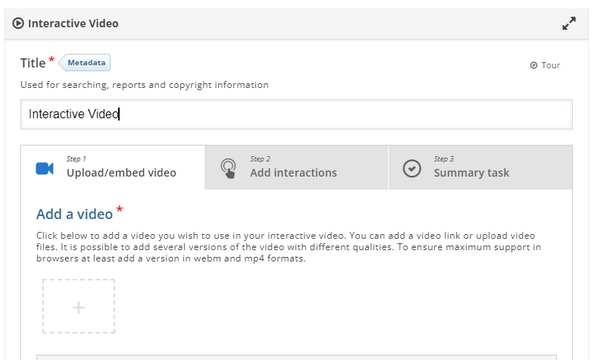Click the video instructions paragraph text
Screen dimensions: 600x360
[x=289, y=247]
